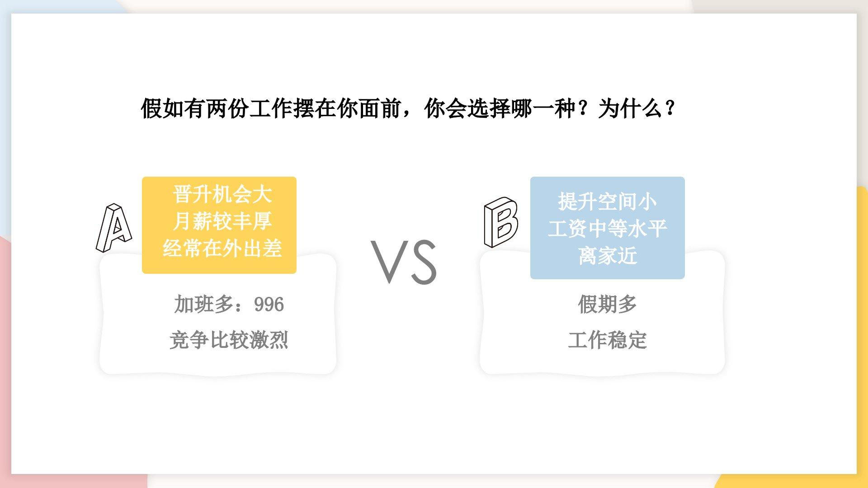
Task: Click the '加班多：996' text
Action: click(x=229, y=305)
